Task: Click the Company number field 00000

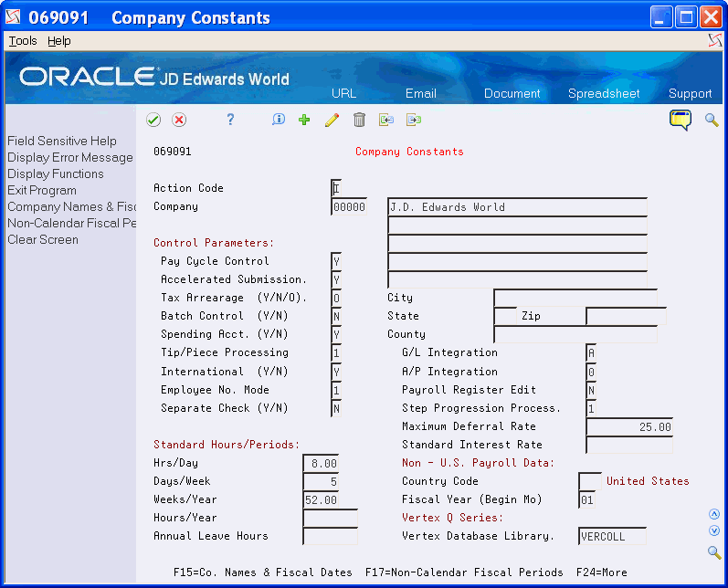Action: (x=349, y=207)
